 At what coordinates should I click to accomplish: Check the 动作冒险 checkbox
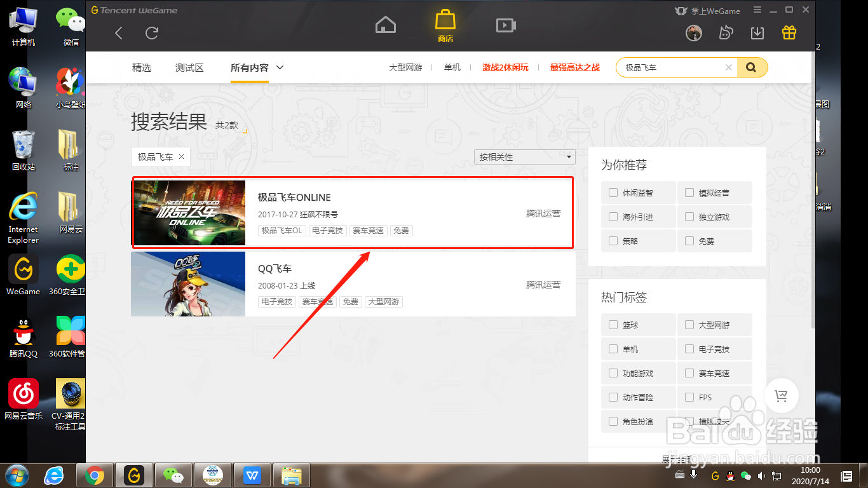click(613, 397)
